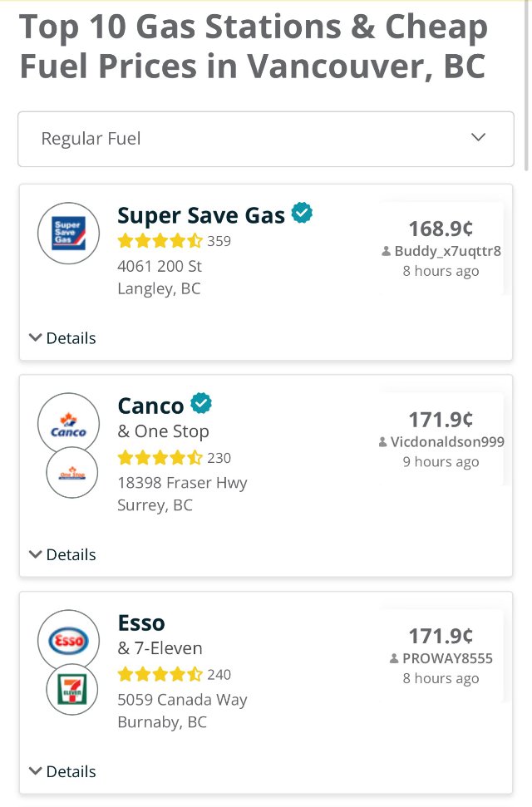
Task: Click the 168.9¢ price for Super Save Gas
Action: coord(440,227)
